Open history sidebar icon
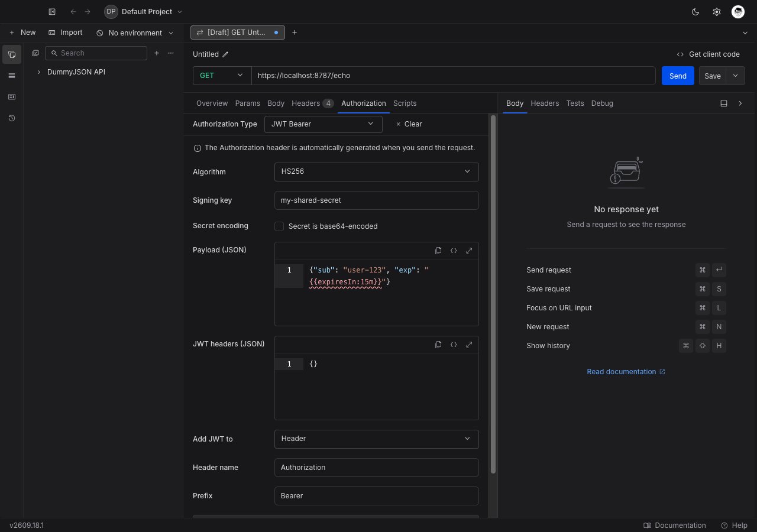Image resolution: width=757 pixels, height=532 pixels. [x=12, y=118]
